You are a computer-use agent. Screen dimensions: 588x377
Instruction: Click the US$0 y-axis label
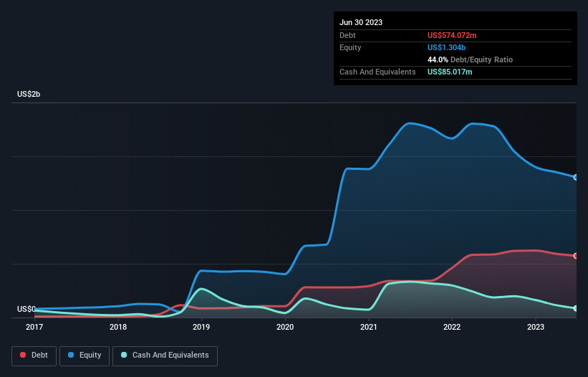click(26, 309)
